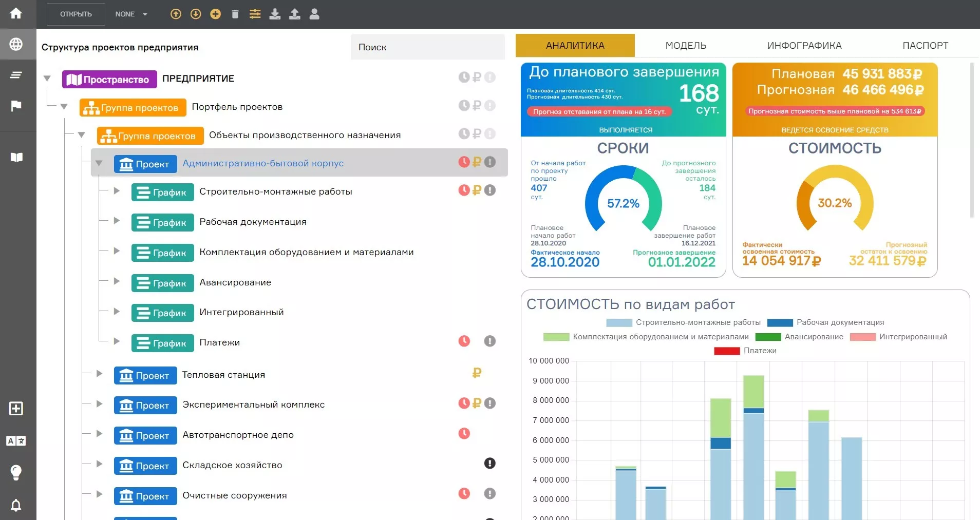Open the ПАСПОРТ tab
The height and width of the screenshot is (520, 980).
[925, 46]
